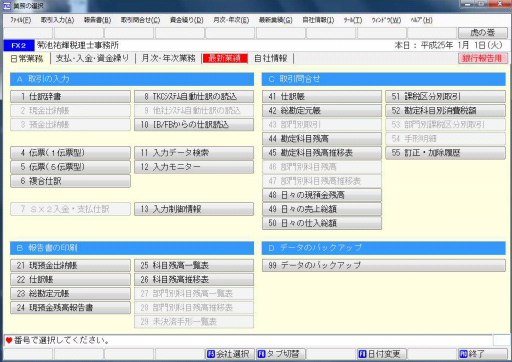Image resolution: width=512 pixels, height=362 pixels.
Task: Click the date text 平成25年 1月 1日(火)
Action: [461, 45]
